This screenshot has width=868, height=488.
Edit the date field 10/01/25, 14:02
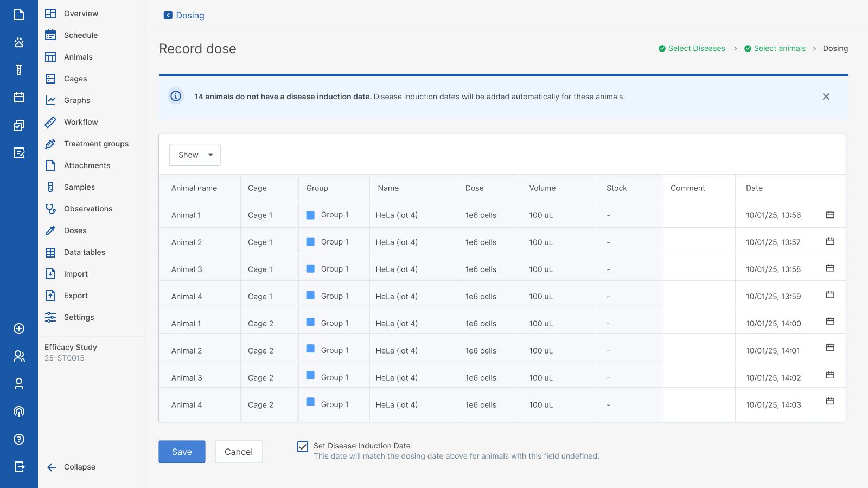coord(773,378)
